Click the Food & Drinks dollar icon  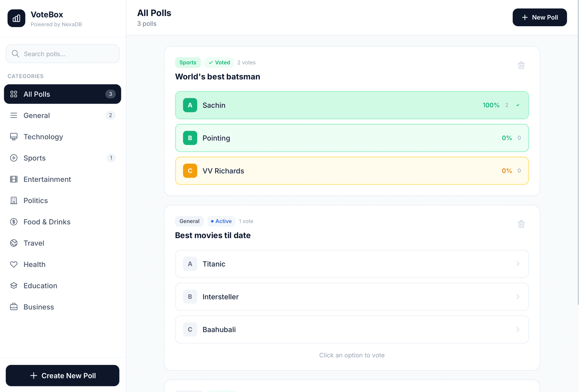tap(14, 222)
